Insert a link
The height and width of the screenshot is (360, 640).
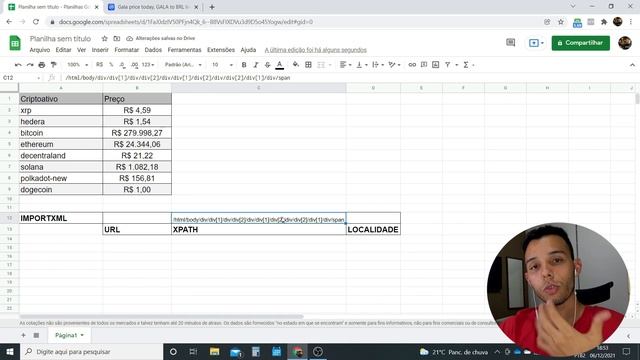pyautogui.click(x=412, y=65)
